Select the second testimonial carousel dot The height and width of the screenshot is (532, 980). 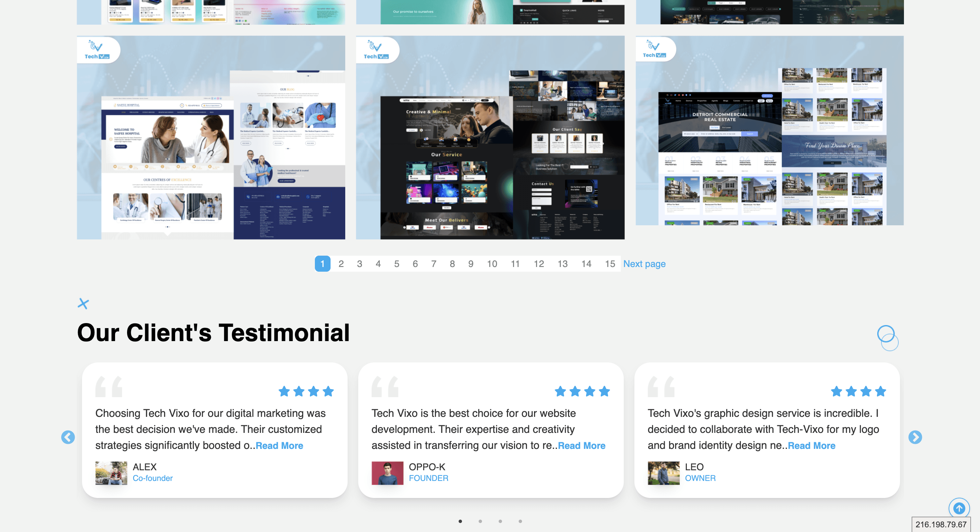(x=480, y=521)
